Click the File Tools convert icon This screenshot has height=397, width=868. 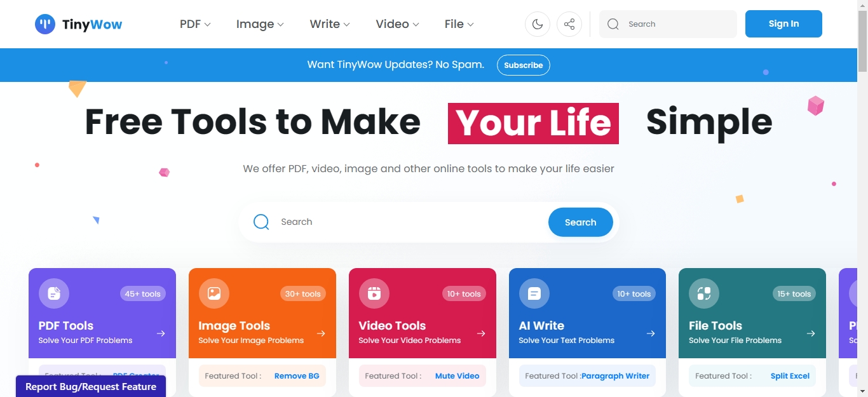(x=704, y=293)
